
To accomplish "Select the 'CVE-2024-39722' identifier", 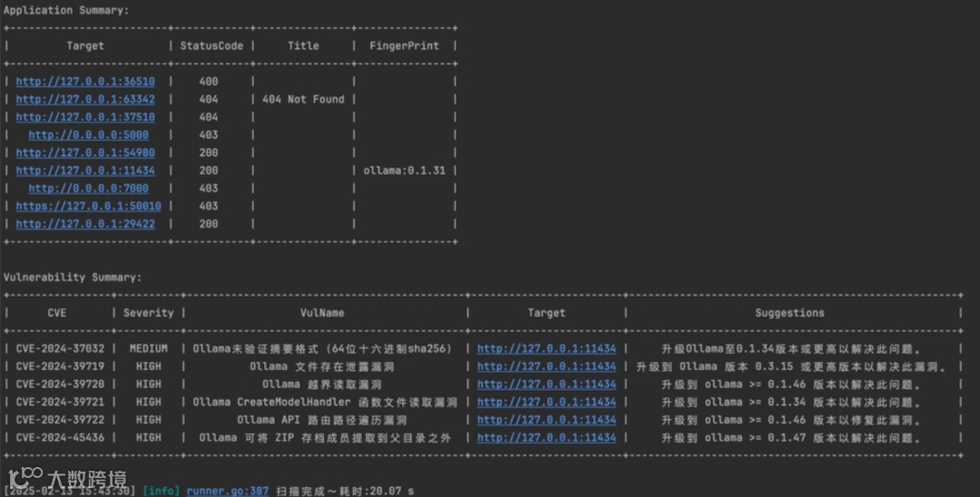I will 60,420.
